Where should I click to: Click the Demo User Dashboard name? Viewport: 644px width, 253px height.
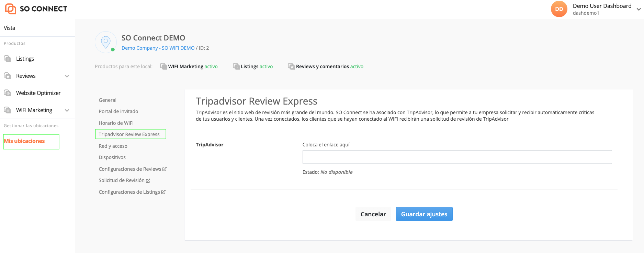[x=602, y=6]
